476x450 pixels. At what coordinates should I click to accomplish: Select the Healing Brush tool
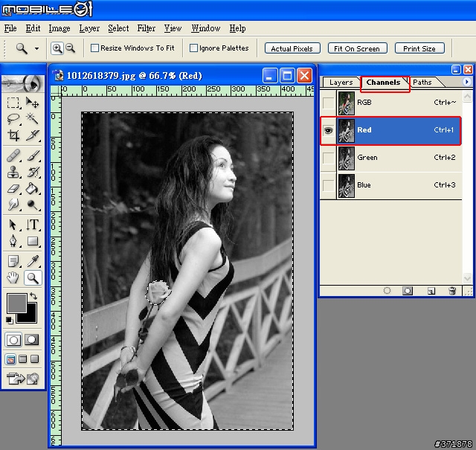(13, 156)
